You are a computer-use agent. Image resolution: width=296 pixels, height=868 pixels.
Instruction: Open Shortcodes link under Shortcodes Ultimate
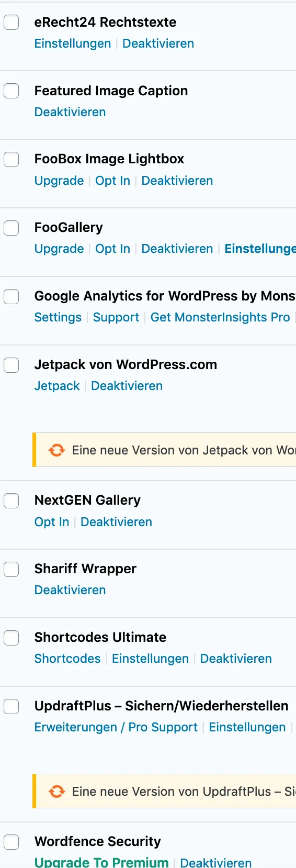coord(67,659)
